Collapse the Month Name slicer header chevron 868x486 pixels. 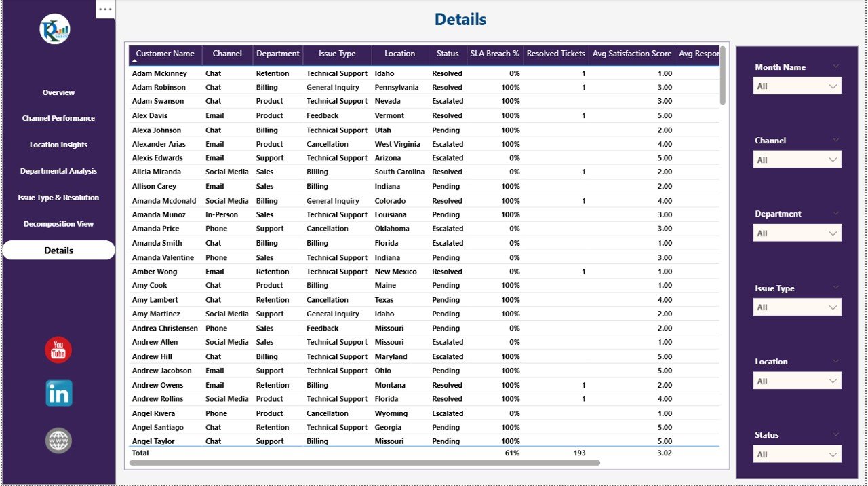click(835, 67)
